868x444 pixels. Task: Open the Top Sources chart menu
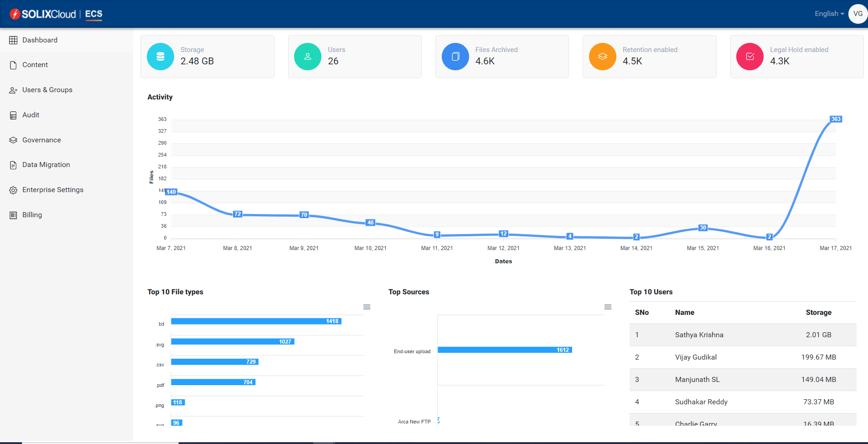(608, 307)
